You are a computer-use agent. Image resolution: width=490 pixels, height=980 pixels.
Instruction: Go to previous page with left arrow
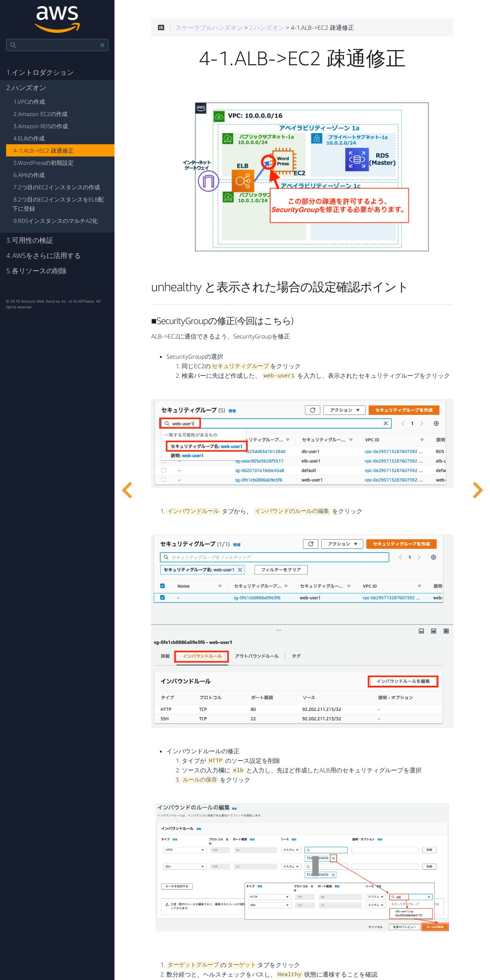127,490
